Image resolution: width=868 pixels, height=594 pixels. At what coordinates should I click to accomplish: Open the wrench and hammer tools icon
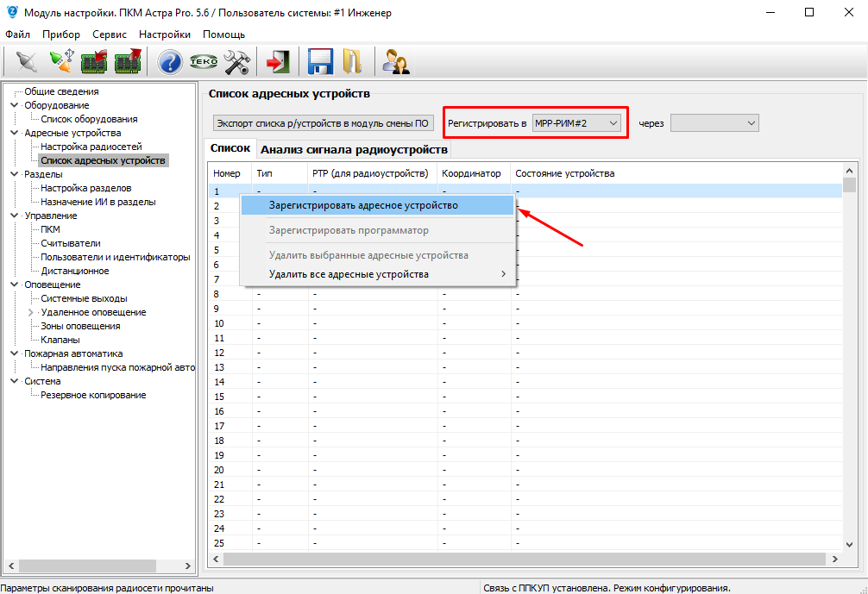click(x=236, y=62)
